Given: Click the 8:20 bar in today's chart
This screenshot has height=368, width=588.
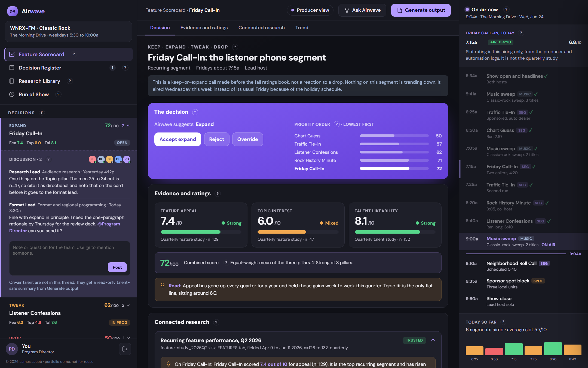Looking at the screenshot, I should pos(553,348).
